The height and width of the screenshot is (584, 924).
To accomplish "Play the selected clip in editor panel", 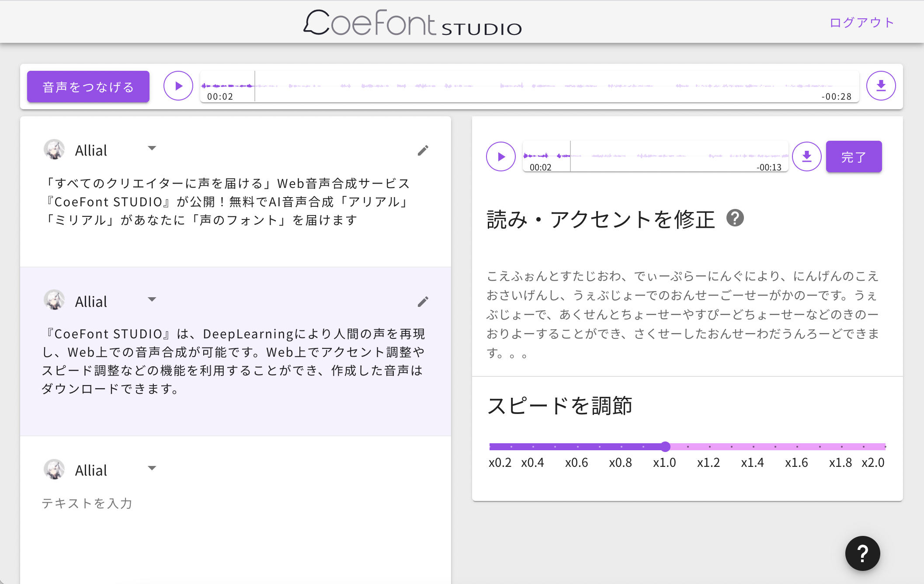I will pos(501,156).
